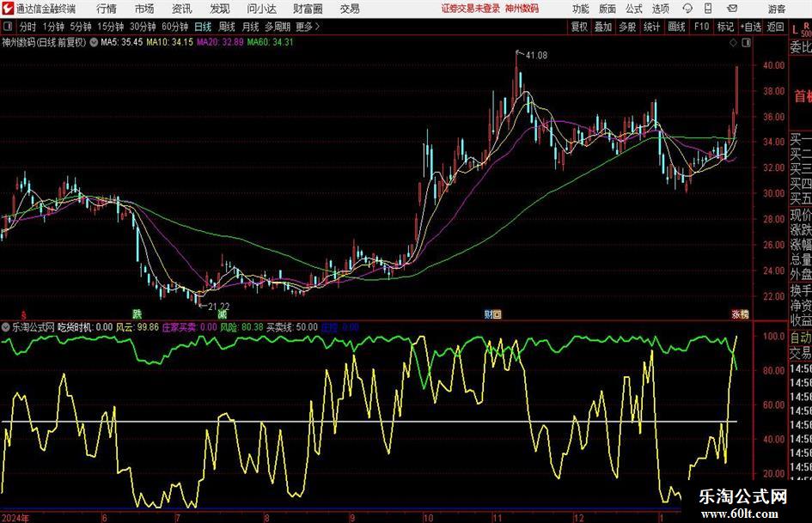The width and height of the screenshot is (812, 523).
Task: Open the 市场 menu
Action: [144, 9]
